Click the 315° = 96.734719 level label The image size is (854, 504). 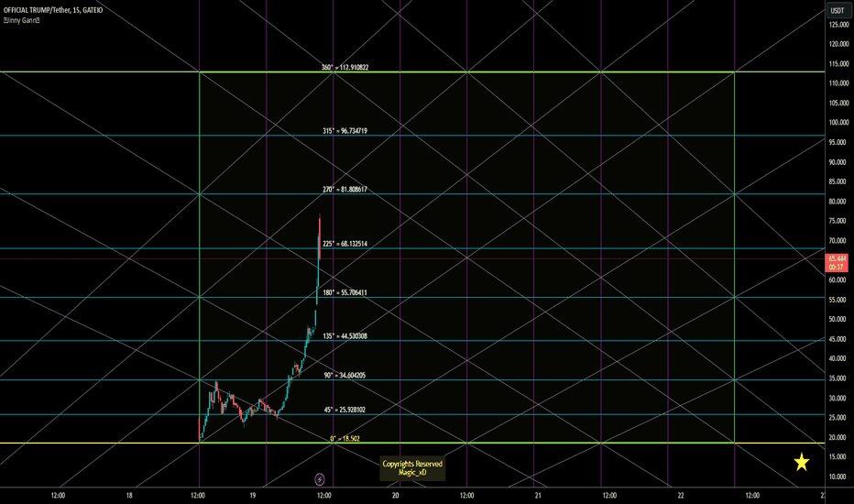345,131
